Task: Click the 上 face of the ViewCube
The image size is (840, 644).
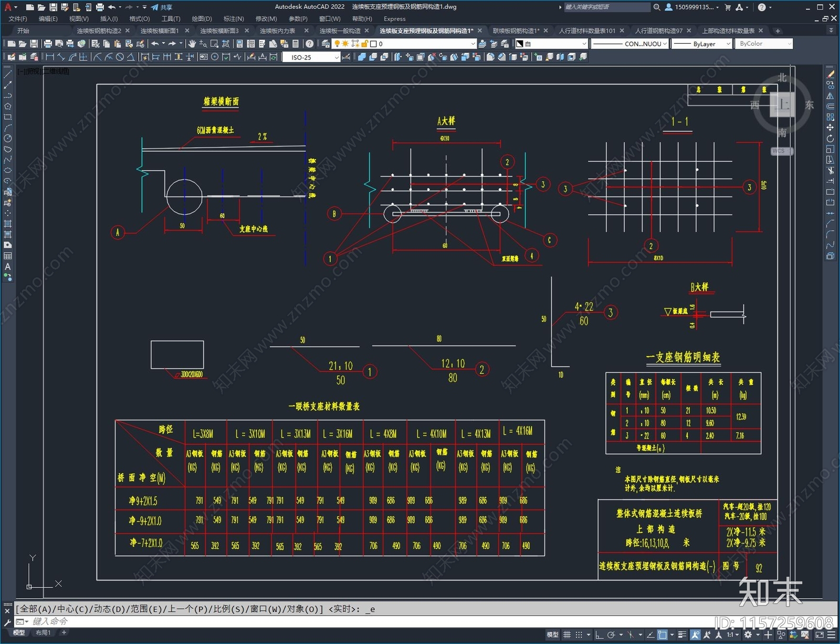Action: (x=782, y=104)
